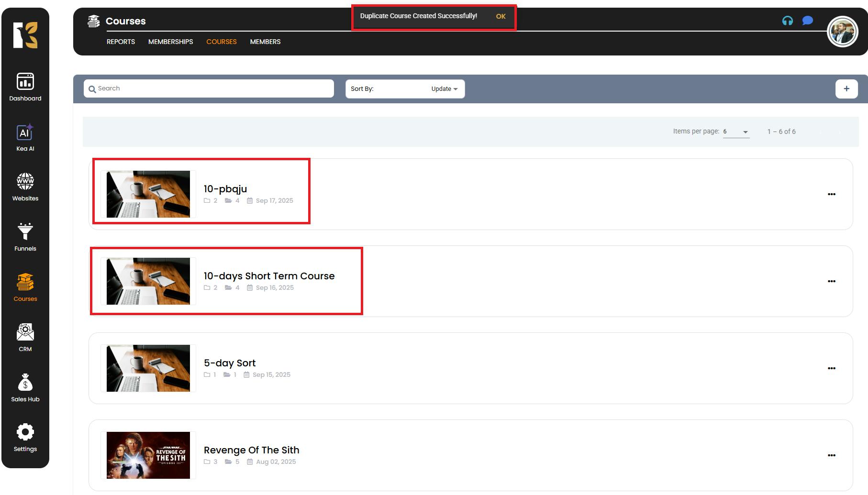Switch to the Reports tab
Screen dimensions: 868x495
click(x=121, y=42)
